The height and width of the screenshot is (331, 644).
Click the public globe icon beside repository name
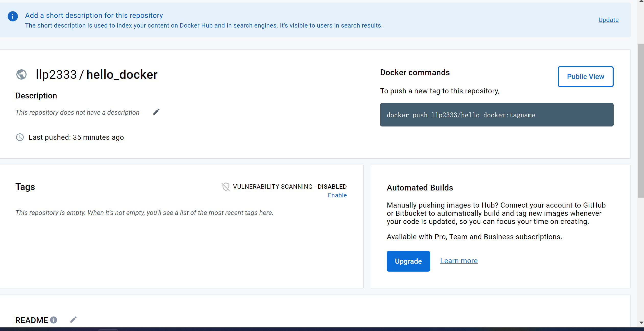[x=21, y=74]
